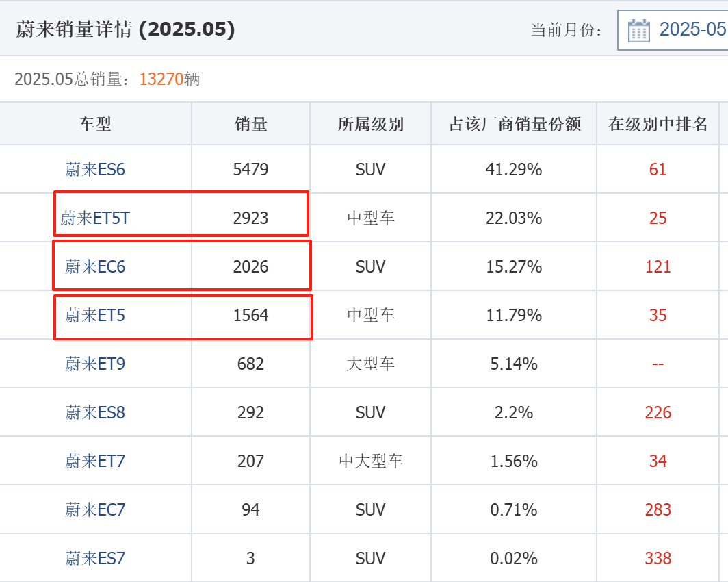Open the 蔚来ET7 model link
This screenshot has height=582, width=728.
(x=95, y=461)
